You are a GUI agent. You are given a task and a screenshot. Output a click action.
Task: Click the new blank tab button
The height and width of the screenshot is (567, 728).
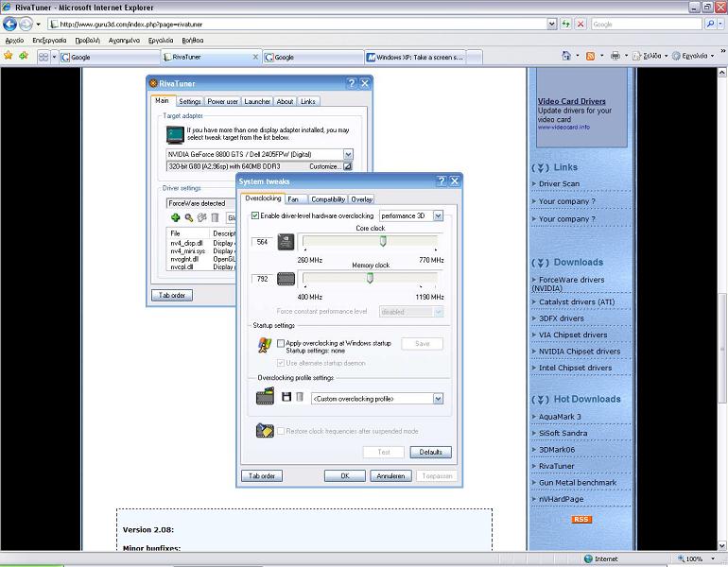pyautogui.click(x=474, y=57)
